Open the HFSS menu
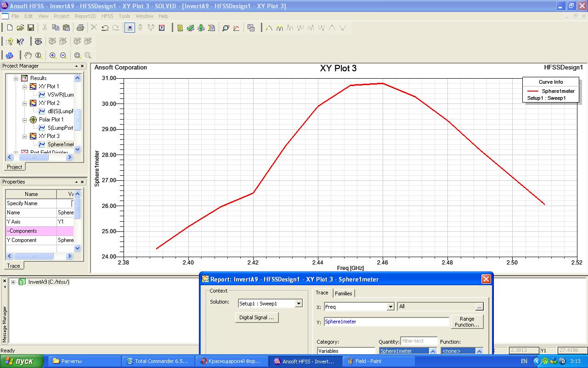This screenshot has height=368, width=588. [107, 16]
